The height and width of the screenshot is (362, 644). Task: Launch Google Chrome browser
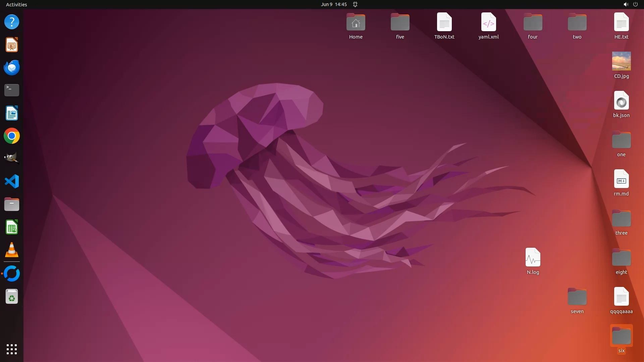12,136
